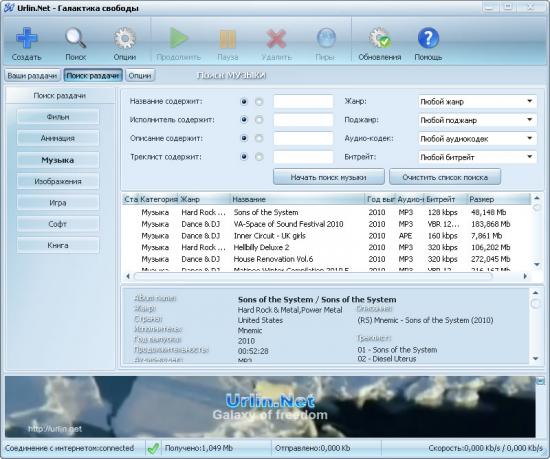Viewport: 550px width, 459px height.
Task: Open the Жанр dropdown
Action: pyautogui.click(x=477, y=102)
